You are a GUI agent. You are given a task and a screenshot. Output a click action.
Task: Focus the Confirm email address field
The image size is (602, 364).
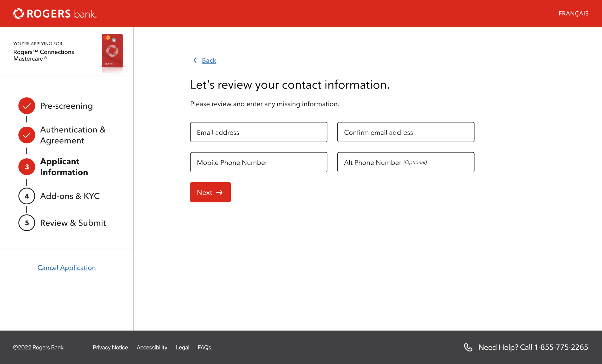(406, 132)
